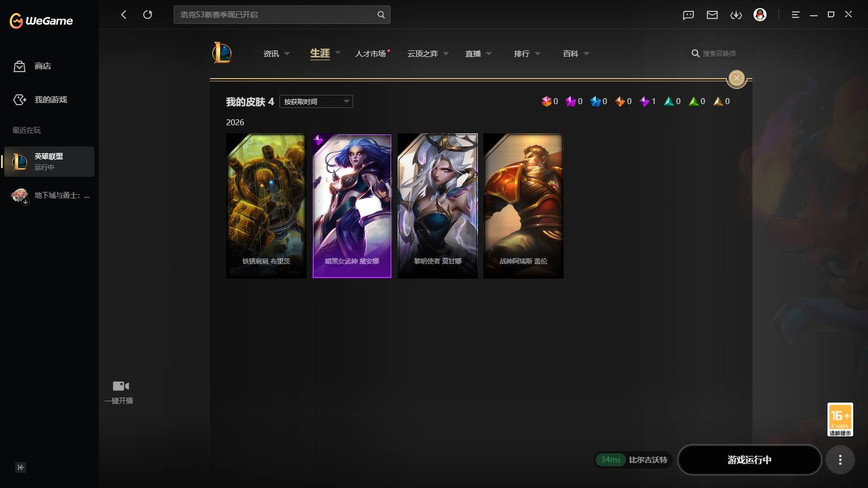868x488 pixels.
Task: Open the hamburger main menu icon
Action: point(796,15)
